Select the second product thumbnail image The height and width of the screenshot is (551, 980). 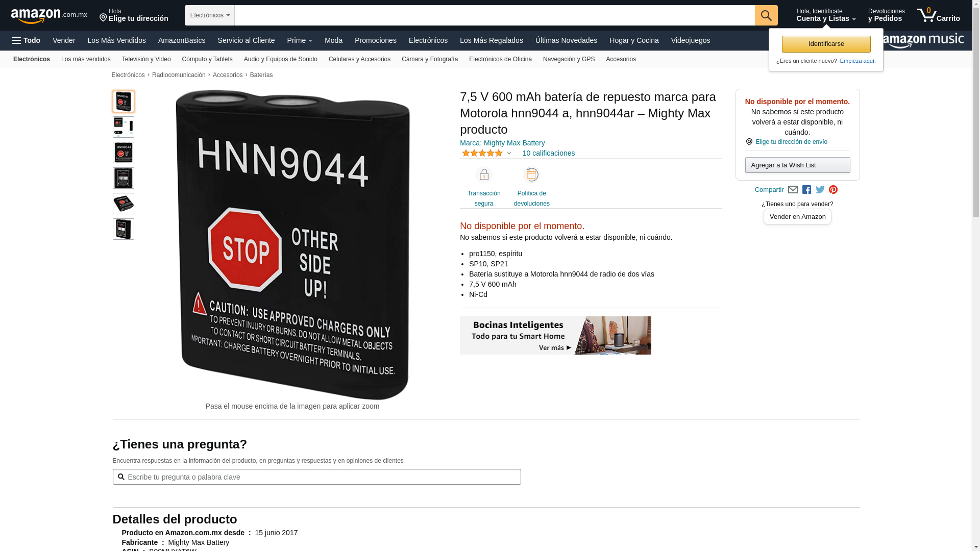click(124, 127)
